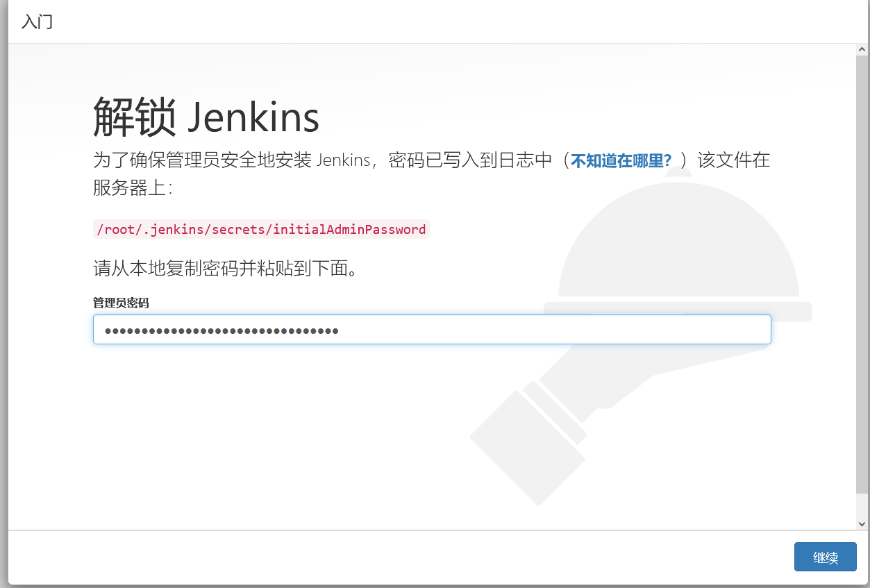Click the 入门 page title
870x588 pixels.
(36, 21)
